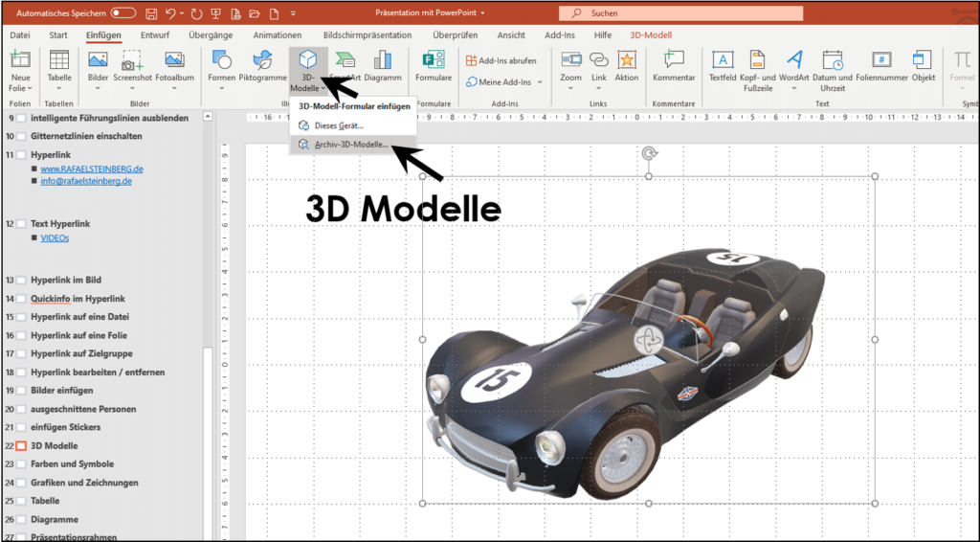The height and width of the screenshot is (542, 980).
Task: Choose Archiv-3D-Modelle... menu entry
Action: pyautogui.click(x=353, y=145)
